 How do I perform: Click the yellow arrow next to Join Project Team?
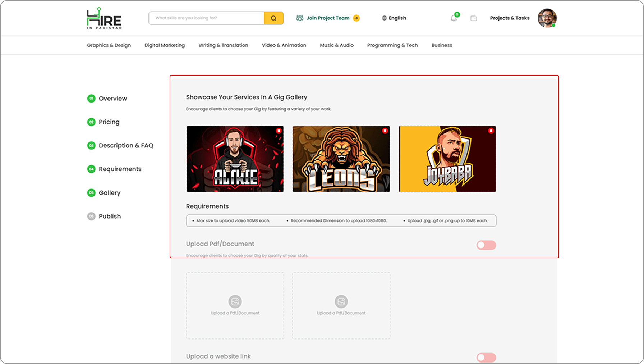[356, 18]
